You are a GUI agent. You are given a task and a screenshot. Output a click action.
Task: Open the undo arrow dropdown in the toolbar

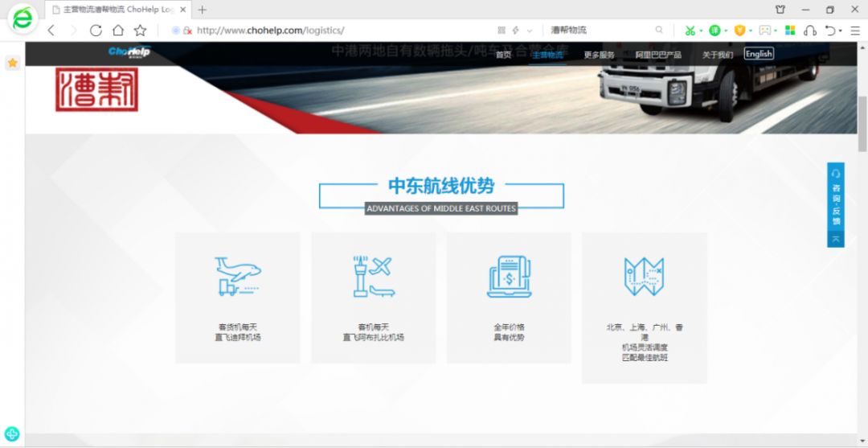click(841, 31)
